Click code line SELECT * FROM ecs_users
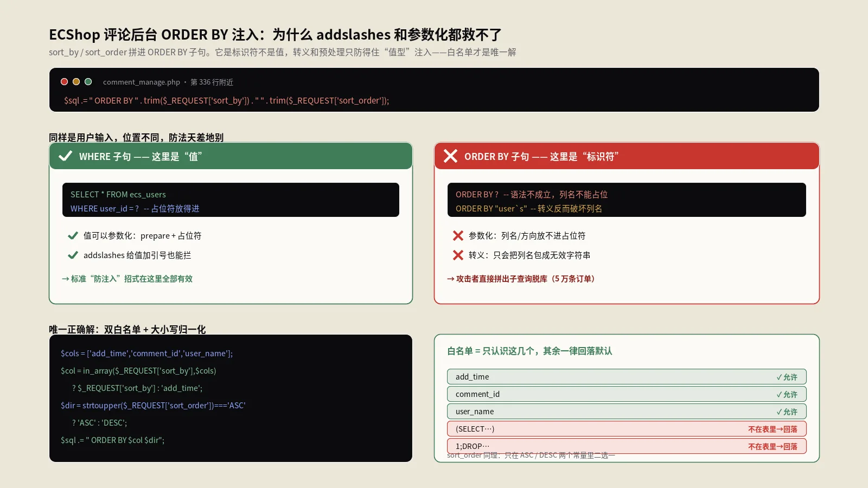 pyautogui.click(x=118, y=194)
